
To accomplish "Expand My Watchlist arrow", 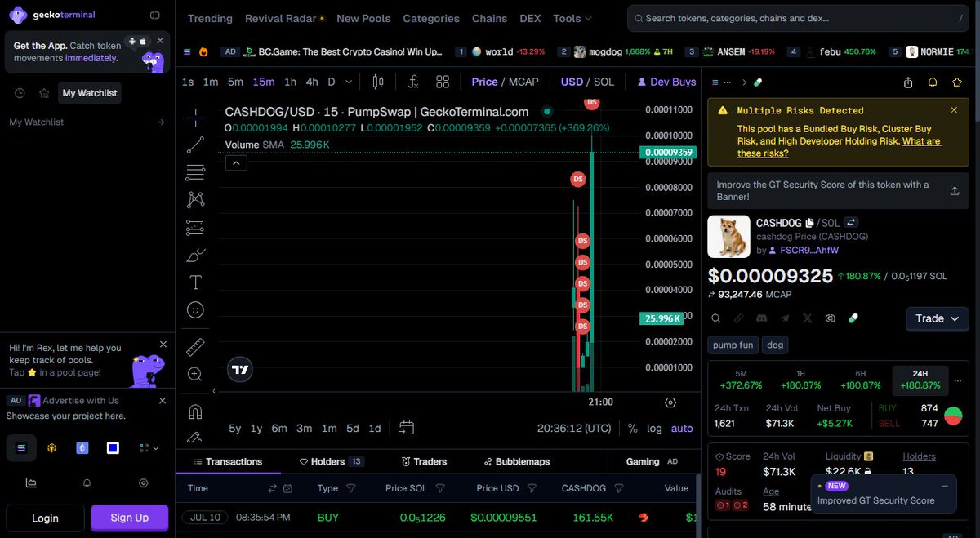I will 161,122.
